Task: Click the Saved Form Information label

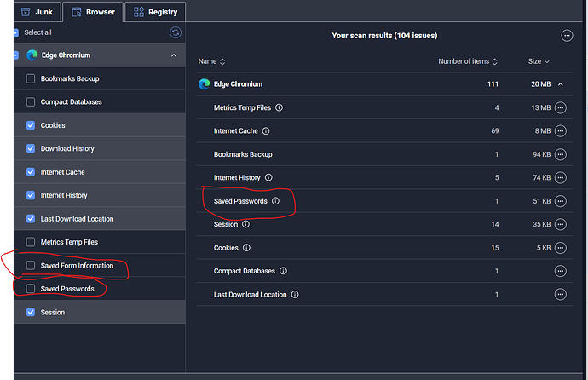Action: (77, 265)
